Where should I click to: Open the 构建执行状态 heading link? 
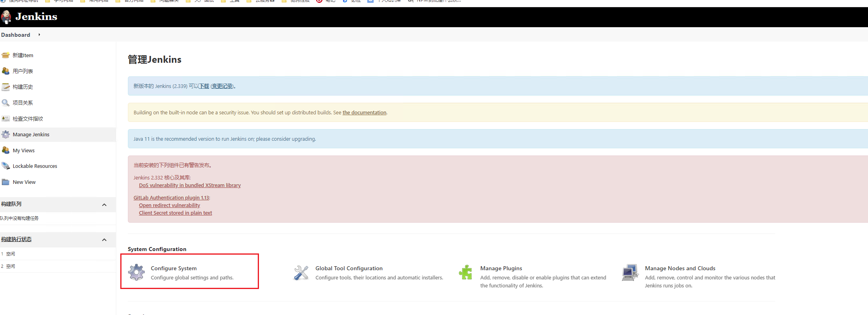click(16, 239)
